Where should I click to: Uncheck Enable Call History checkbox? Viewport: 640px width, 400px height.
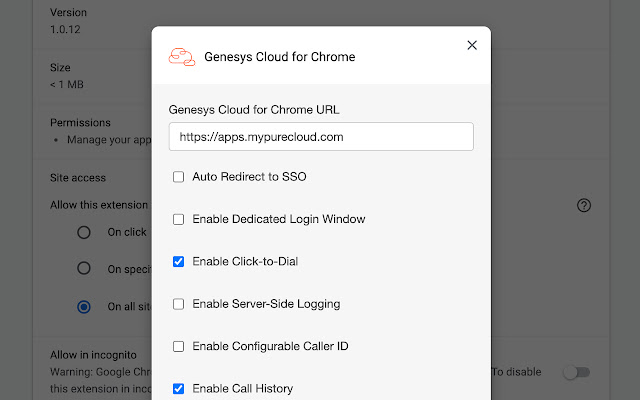[x=179, y=388]
